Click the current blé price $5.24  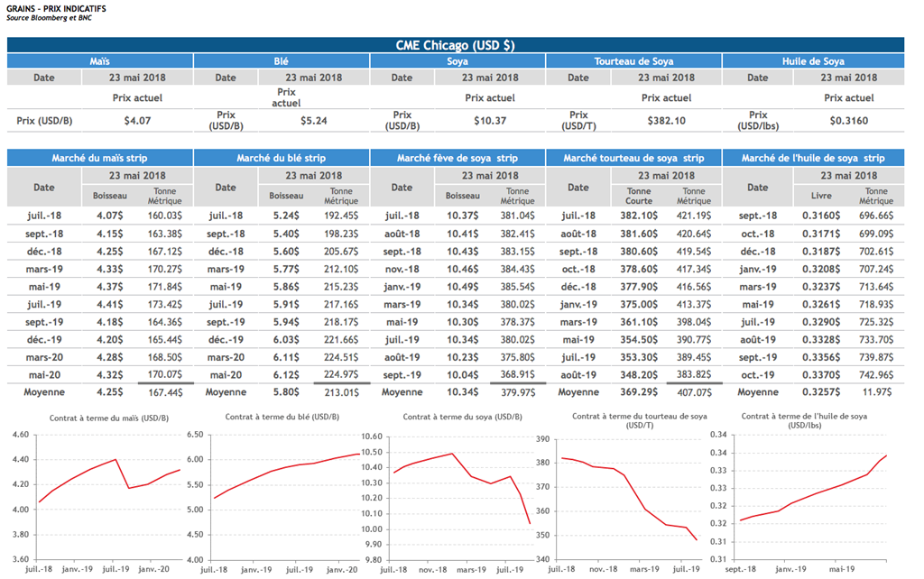(313, 120)
